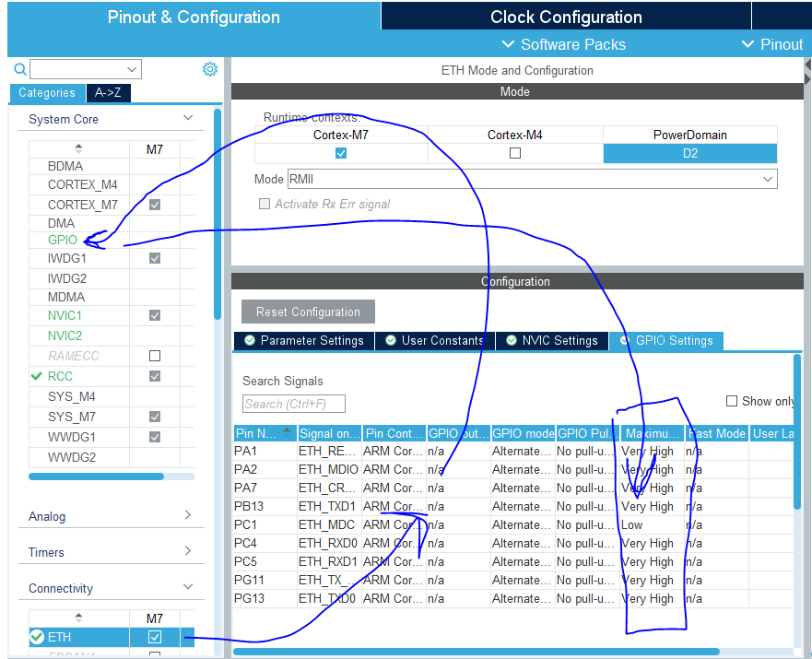Click the Search Signals input field

[294, 404]
